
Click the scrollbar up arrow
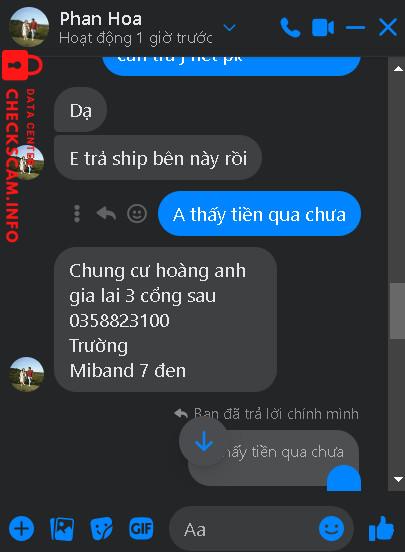click(398, 69)
